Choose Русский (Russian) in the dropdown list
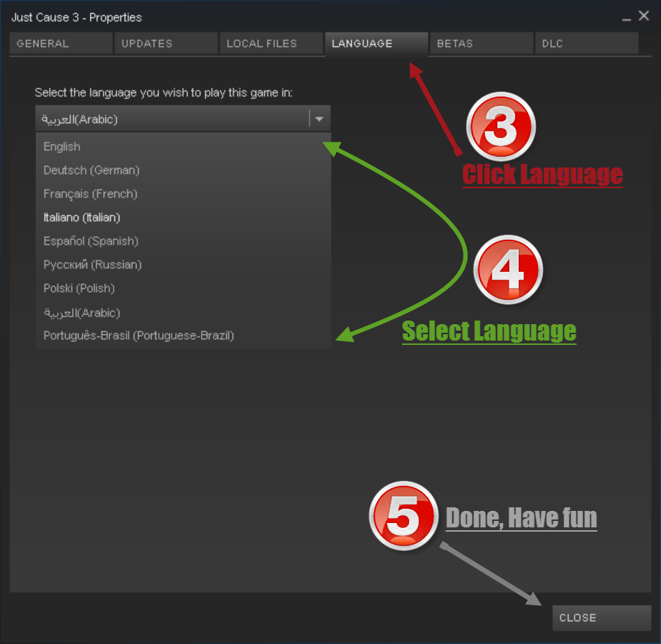661x644 pixels. pos(183,265)
